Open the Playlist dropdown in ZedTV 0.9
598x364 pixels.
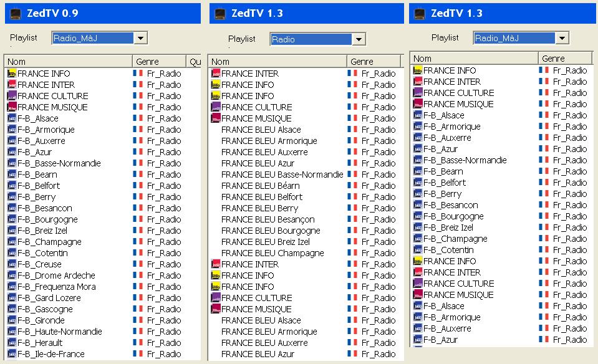(141, 39)
